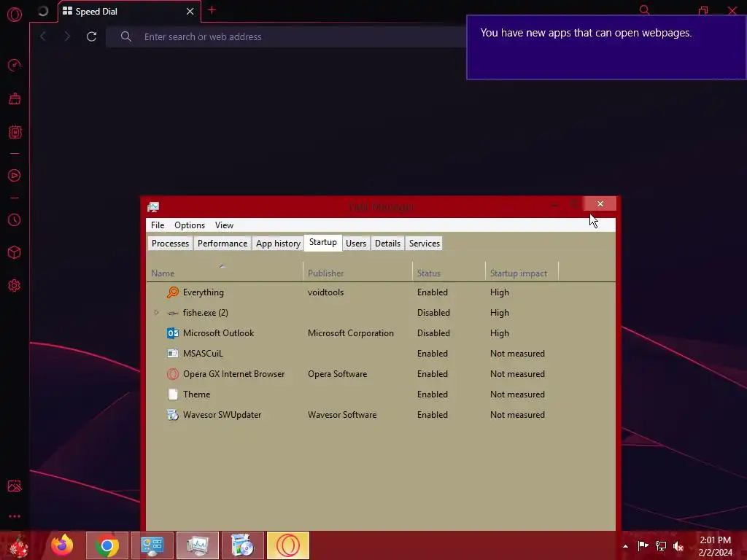The width and height of the screenshot is (747, 560).
Task: Focus the Enter search or web address field
Action: [x=286, y=36]
